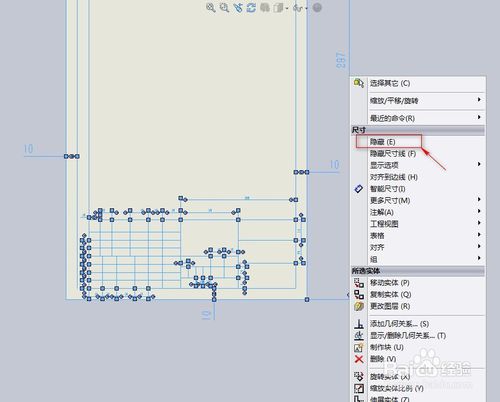The image size is (500, 402).
Task: Click the grayed Section View icon
Action: click(265, 7)
